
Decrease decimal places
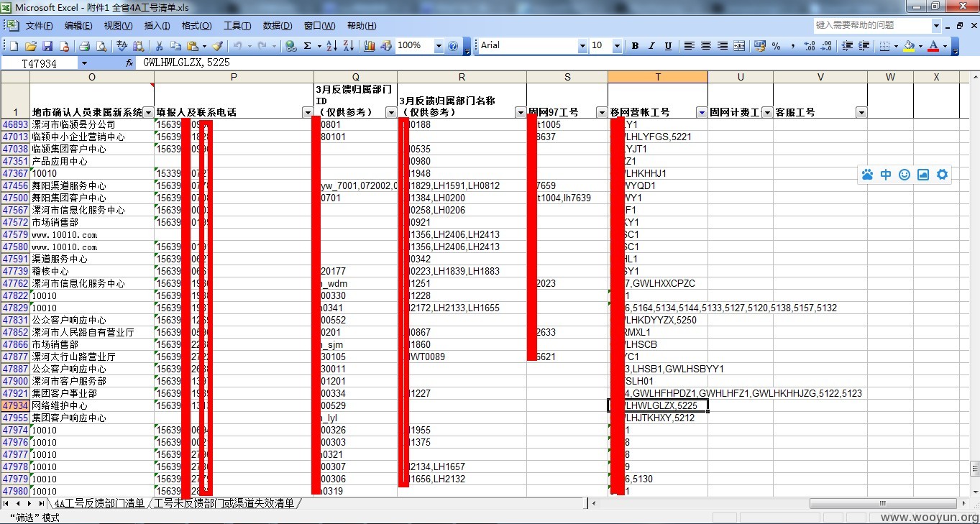(x=826, y=46)
